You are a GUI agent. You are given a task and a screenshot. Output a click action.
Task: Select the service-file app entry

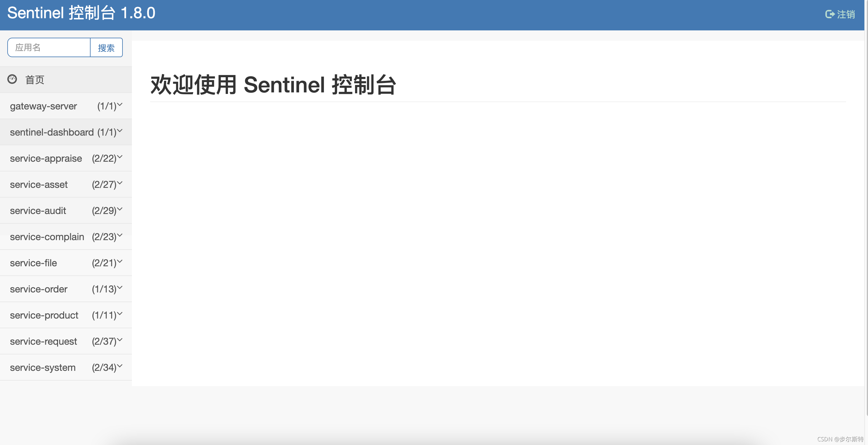coord(34,263)
